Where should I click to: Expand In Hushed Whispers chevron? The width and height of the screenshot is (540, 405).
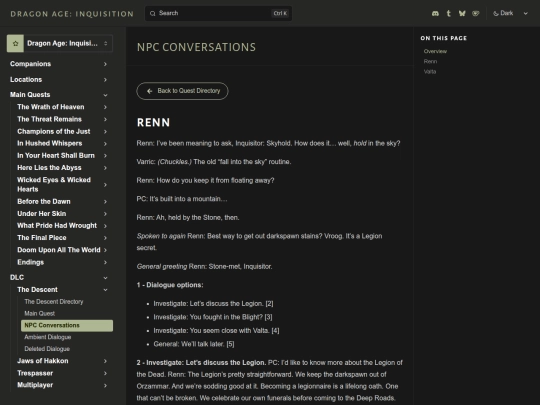point(105,144)
